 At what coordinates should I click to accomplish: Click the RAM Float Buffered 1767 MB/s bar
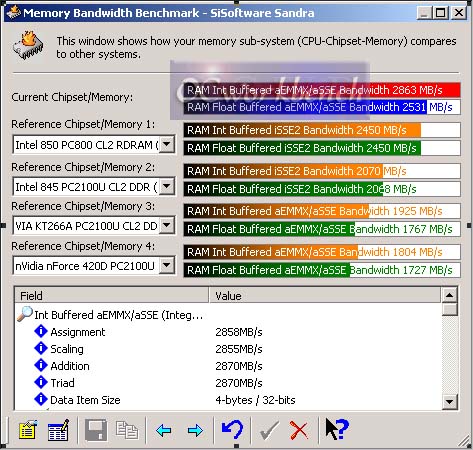point(322,229)
